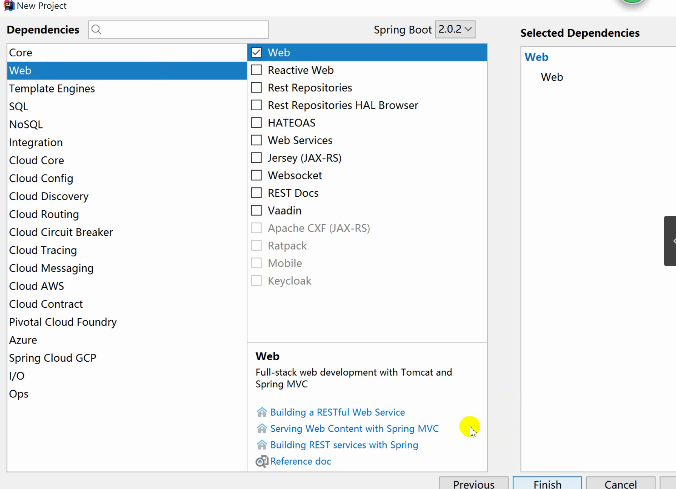This screenshot has width=676, height=489.
Task: Open the SQL category
Action: [x=127, y=107]
